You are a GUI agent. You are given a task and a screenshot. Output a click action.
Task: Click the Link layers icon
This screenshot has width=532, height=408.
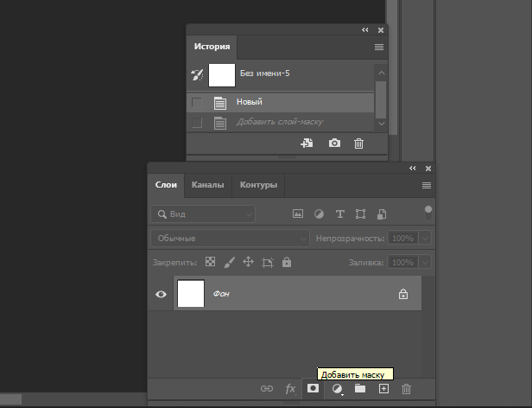[267, 389]
